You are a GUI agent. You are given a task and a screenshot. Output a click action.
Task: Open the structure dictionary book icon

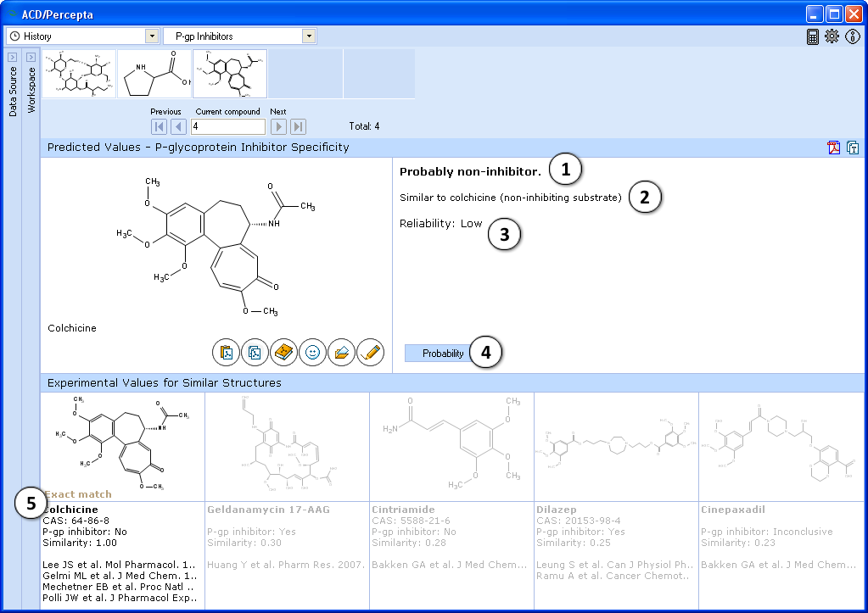tap(284, 353)
